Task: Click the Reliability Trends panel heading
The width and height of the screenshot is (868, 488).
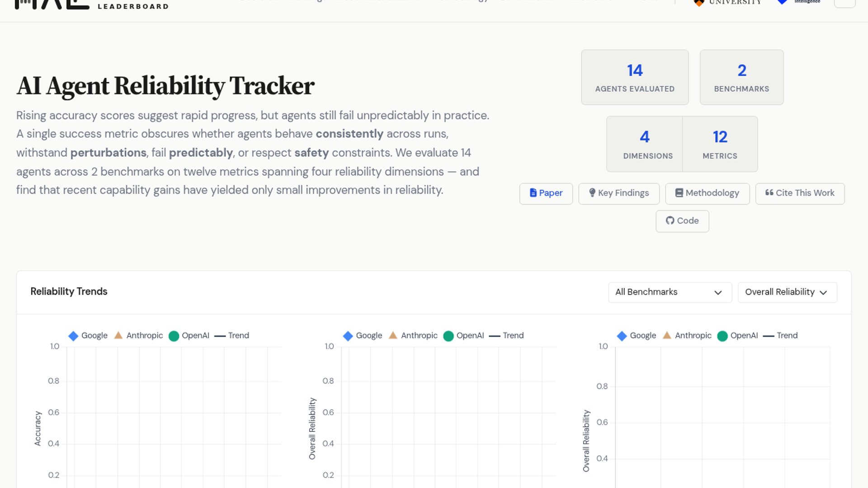Action: pos(69,291)
